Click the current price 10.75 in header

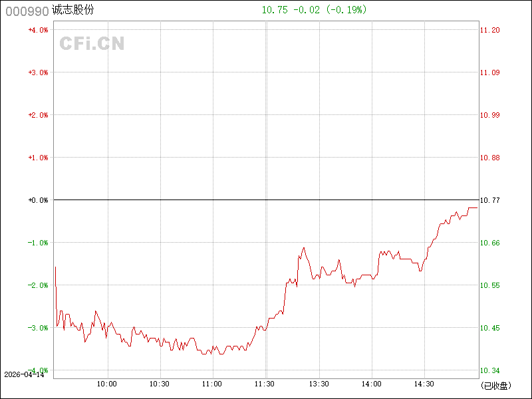click(275, 10)
